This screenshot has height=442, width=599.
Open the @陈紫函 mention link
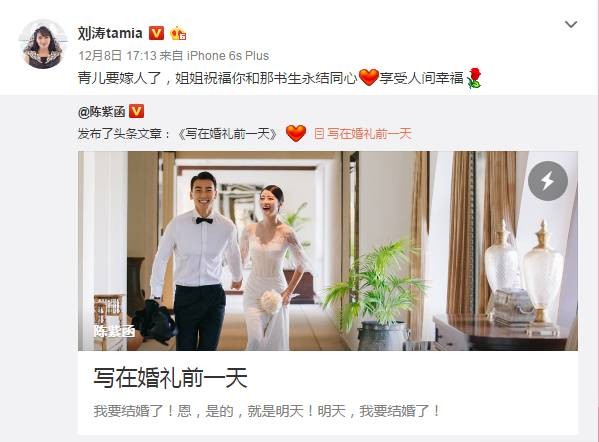tap(102, 112)
